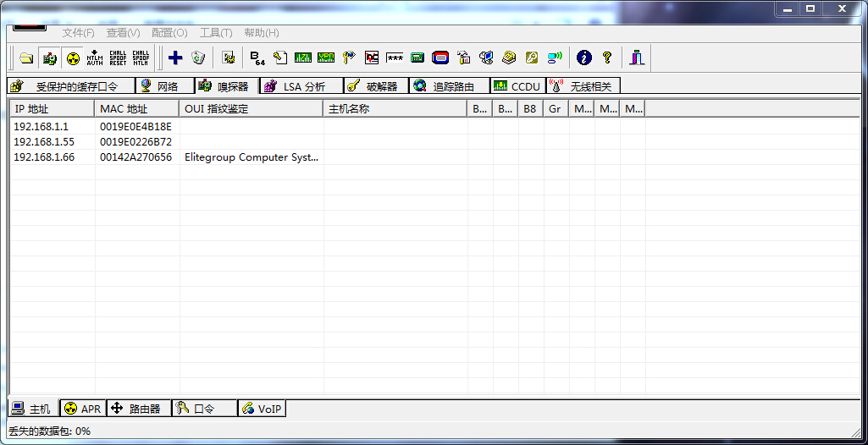The width and height of the screenshot is (868, 445).
Task: Click the CHALL SPOOF RESET icon
Action: coord(118,58)
